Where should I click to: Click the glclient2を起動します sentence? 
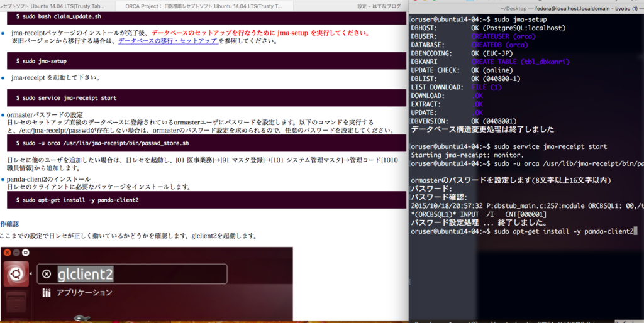[x=225, y=236]
